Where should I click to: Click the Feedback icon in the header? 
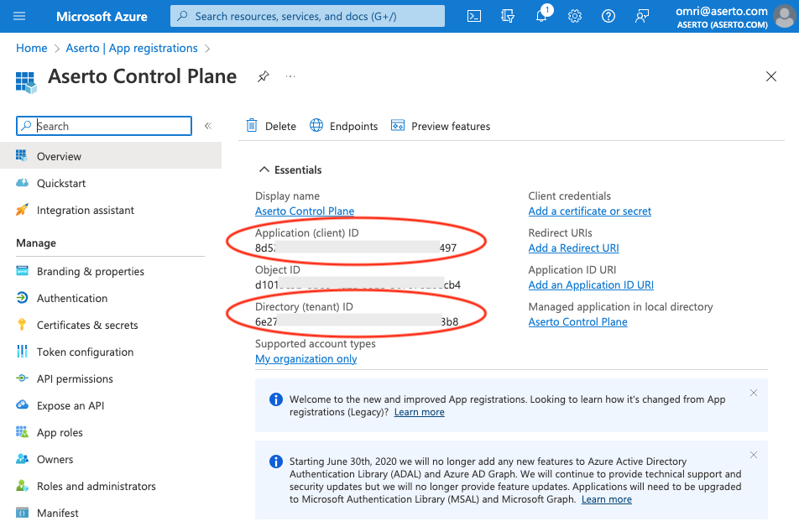pyautogui.click(x=642, y=16)
